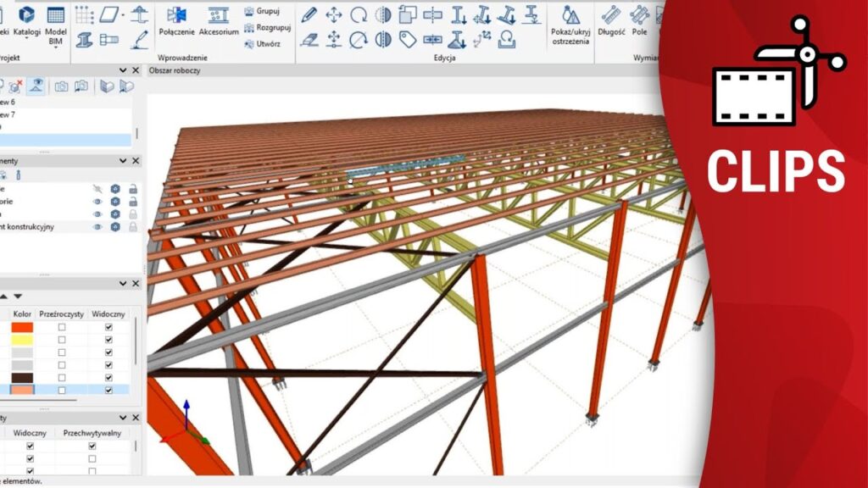The height and width of the screenshot is (488, 868).
Task: Toggle eye visibility for element konstrukcyjny row
Action: (97, 227)
